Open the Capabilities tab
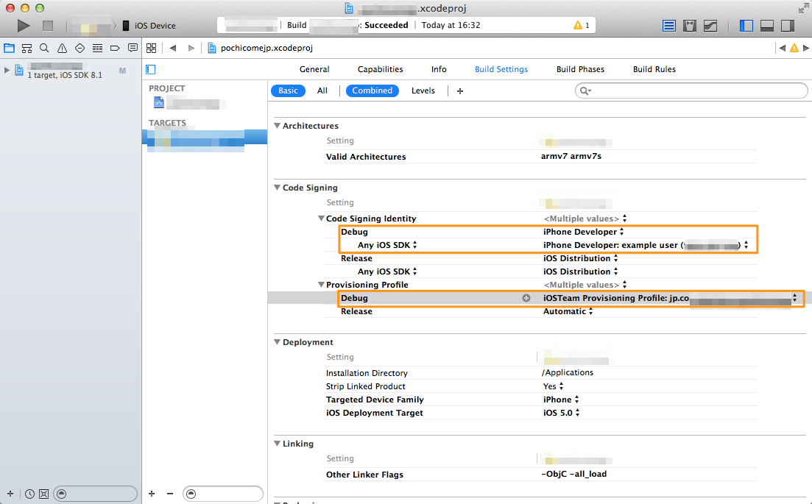The width and height of the screenshot is (812, 504). pos(380,69)
